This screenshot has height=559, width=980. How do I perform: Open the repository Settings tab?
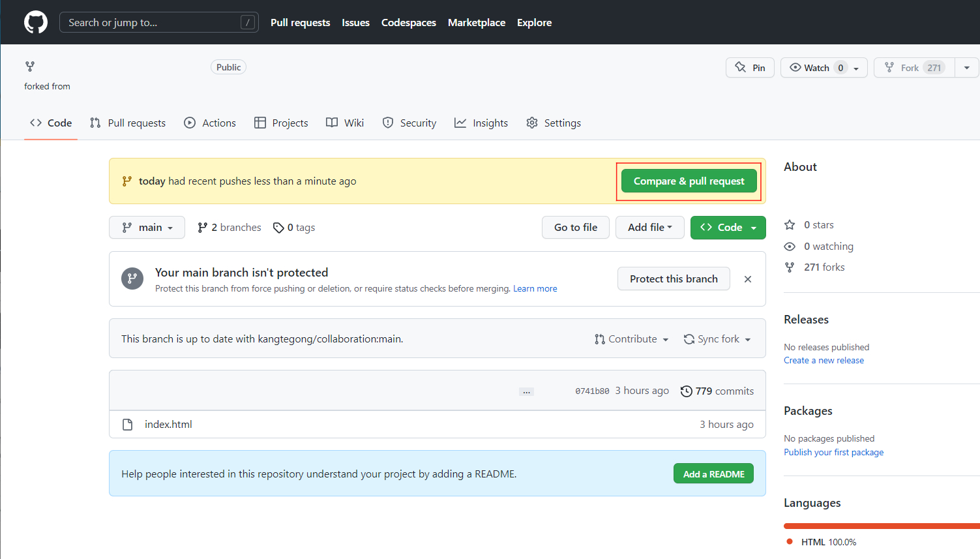pos(554,123)
